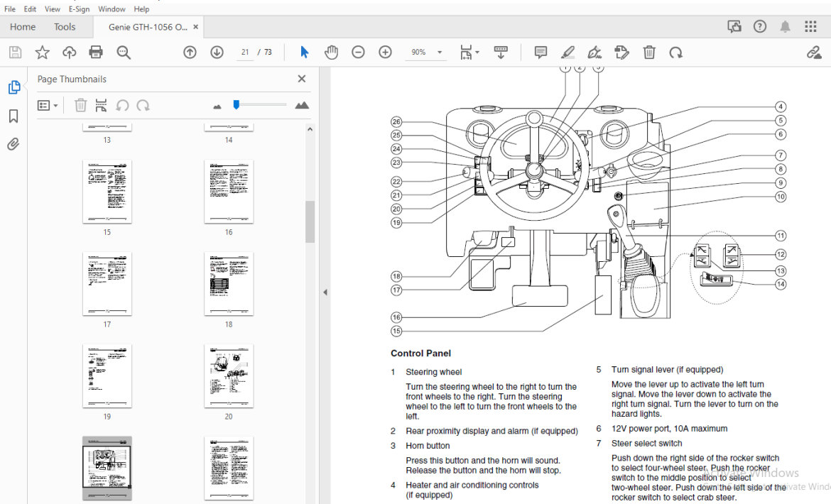The width and height of the screenshot is (831, 504).
Task: Click the edit stamp tool icon
Action: click(x=621, y=52)
